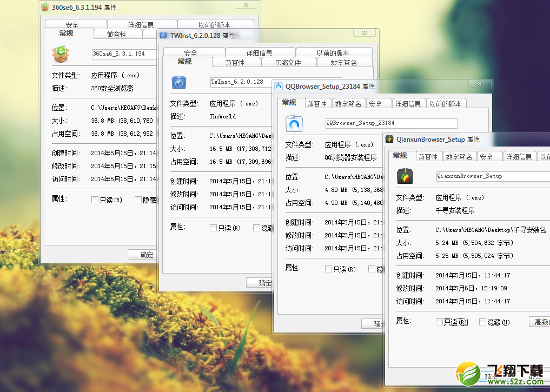The width and height of the screenshot is (550, 392).
Task: Click the QQBrowser_Setup file icon
Action: point(294,123)
